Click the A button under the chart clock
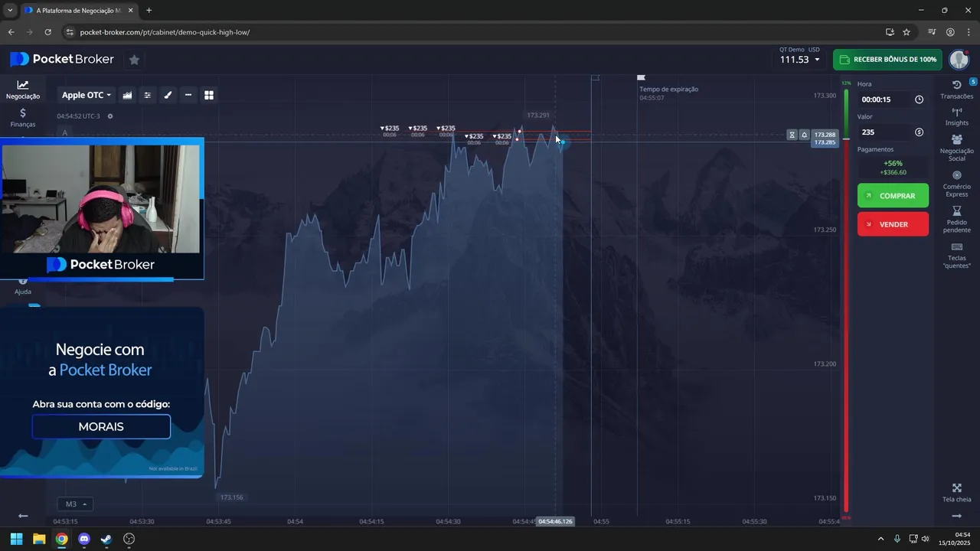The image size is (980, 551). (64, 133)
